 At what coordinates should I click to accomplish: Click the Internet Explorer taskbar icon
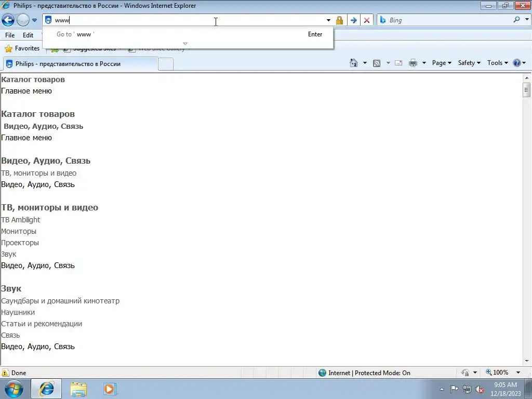[46, 389]
